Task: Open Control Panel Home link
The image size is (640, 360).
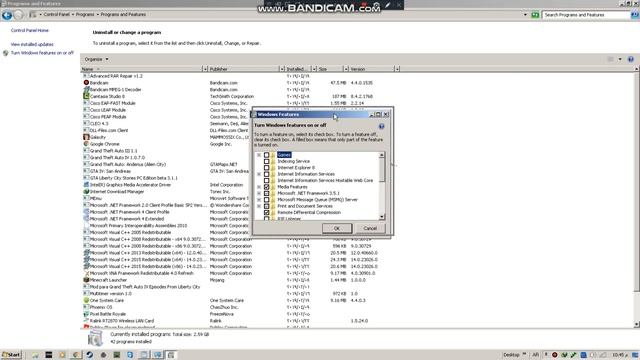Action: point(29,30)
